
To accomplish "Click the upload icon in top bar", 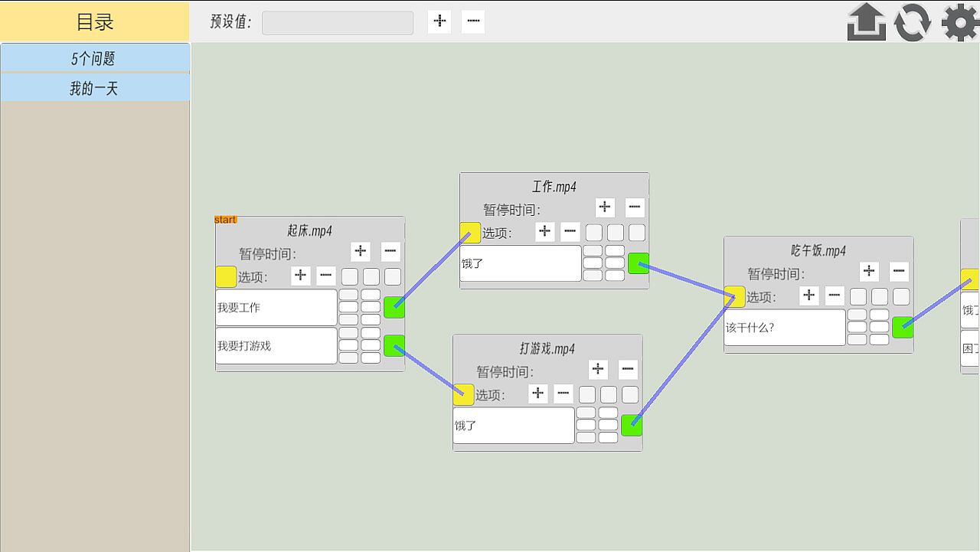I will 867,21.
